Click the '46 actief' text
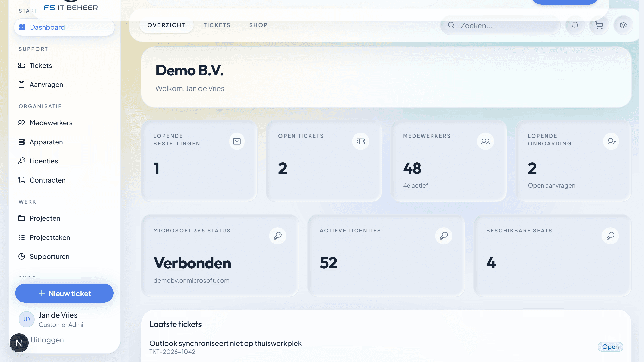Image resolution: width=644 pixels, height=362 pixels. (416, 186)
